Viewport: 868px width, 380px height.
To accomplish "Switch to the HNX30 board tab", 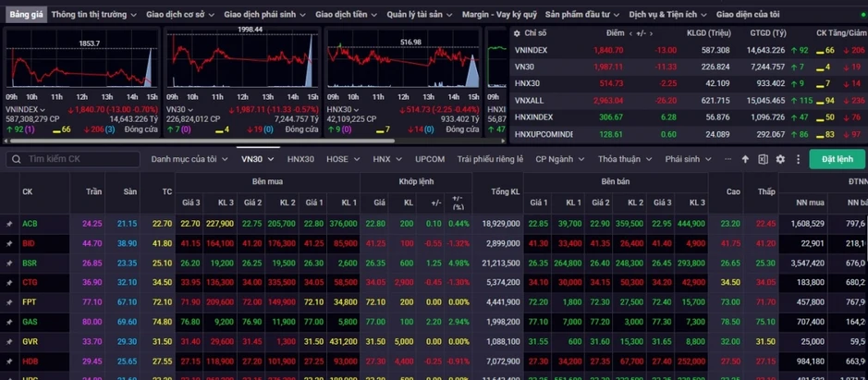I will 300,159.
